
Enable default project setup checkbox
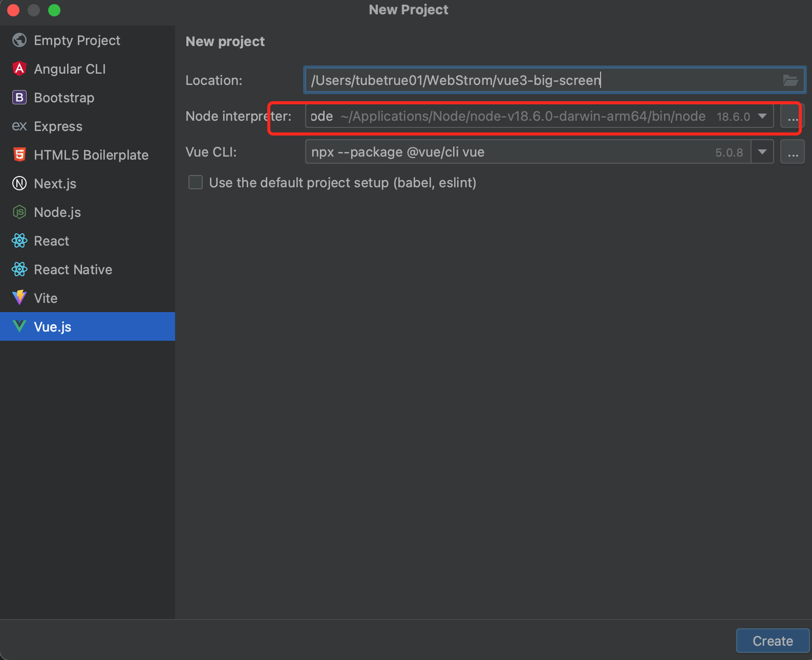[196, 183]
